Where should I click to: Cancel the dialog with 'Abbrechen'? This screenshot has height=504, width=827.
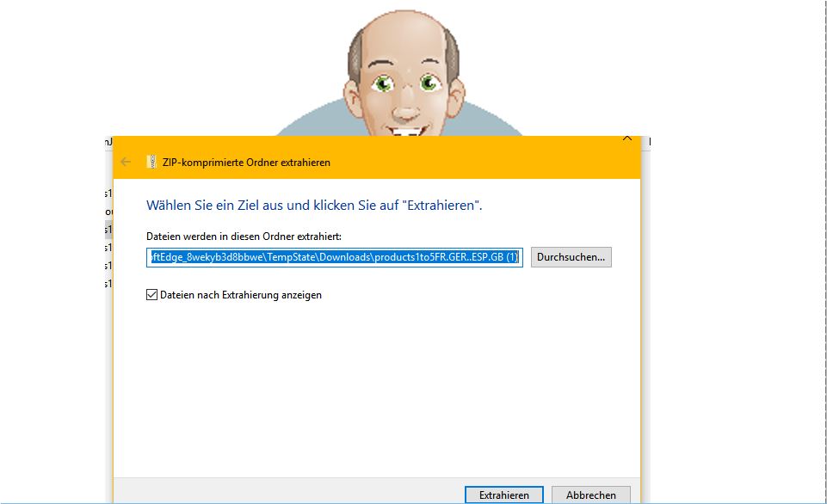pyautogui.click(x=590, y=495)
